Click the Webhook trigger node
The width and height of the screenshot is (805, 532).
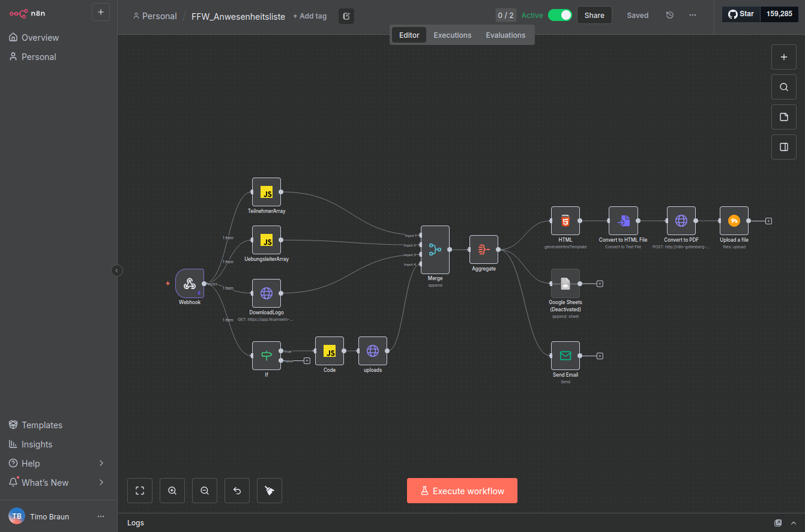coord(190,283)
